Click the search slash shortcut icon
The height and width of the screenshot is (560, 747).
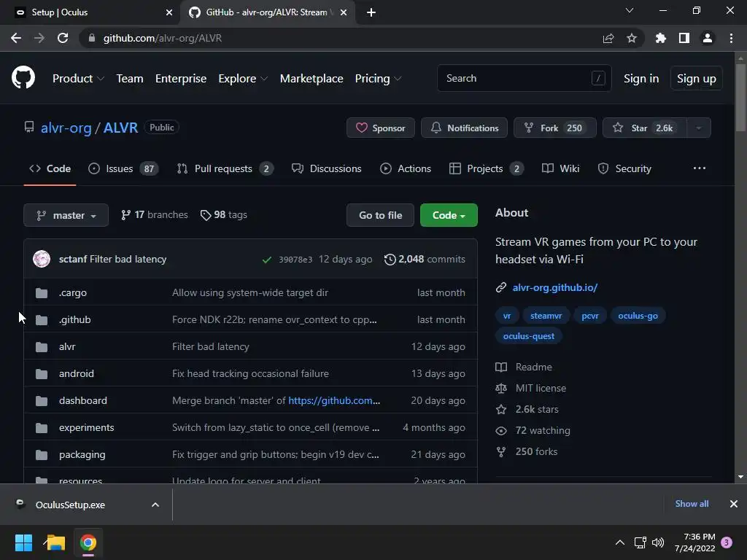598,78
